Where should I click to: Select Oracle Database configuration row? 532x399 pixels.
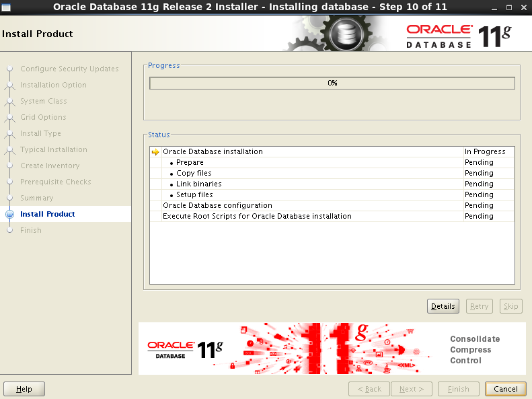pos(332,205)
